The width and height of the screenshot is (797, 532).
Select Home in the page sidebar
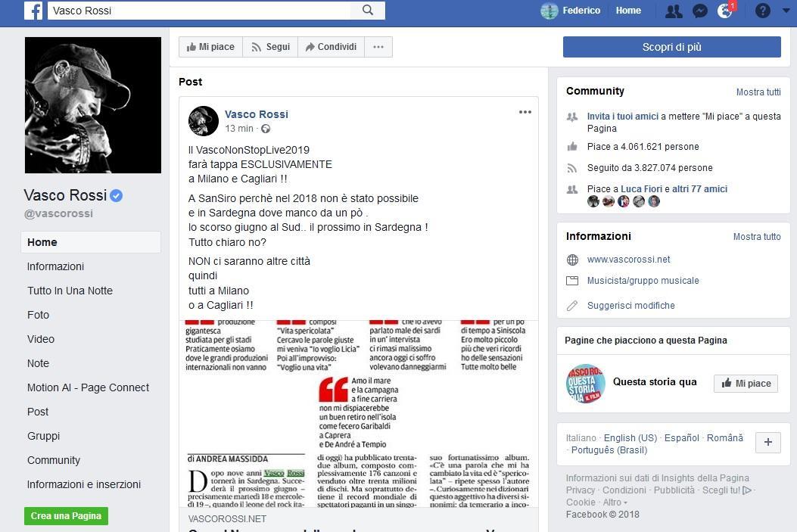91,242
